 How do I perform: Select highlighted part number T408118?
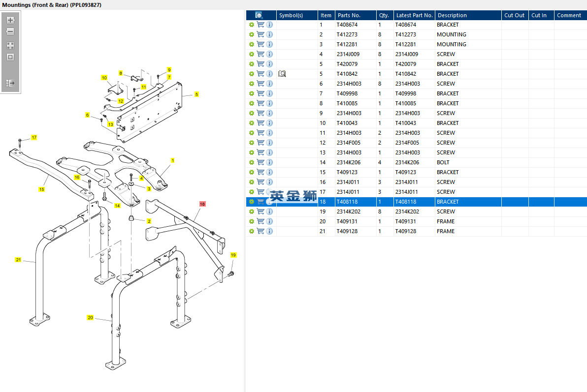pos(347,202)
